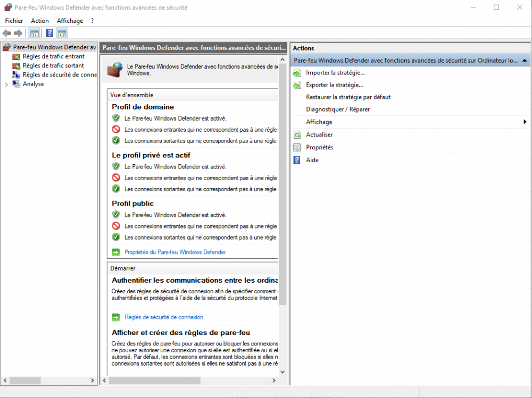Open the Action menu in the menu bar
532x398 pixels.
40,21
